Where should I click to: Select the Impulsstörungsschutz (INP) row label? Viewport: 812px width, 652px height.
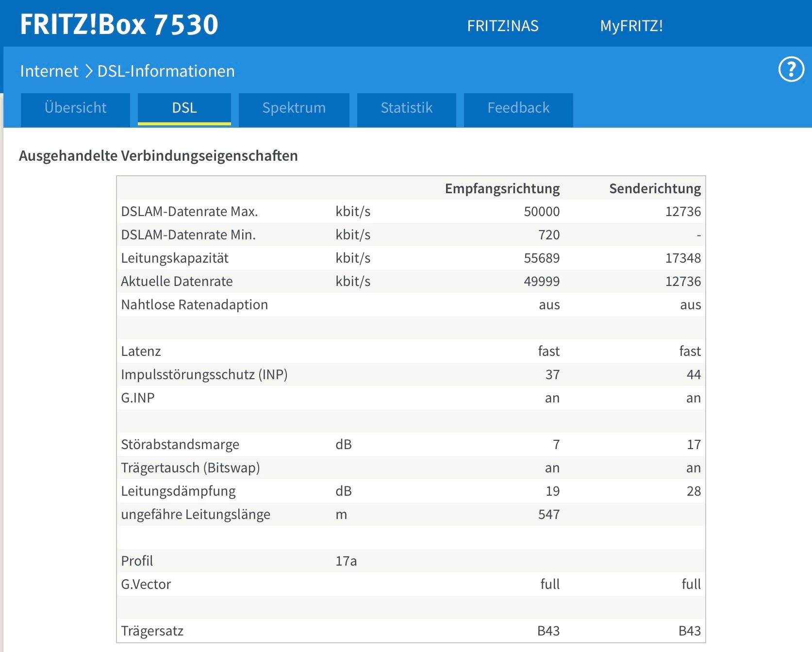click(x=204, y=375)
